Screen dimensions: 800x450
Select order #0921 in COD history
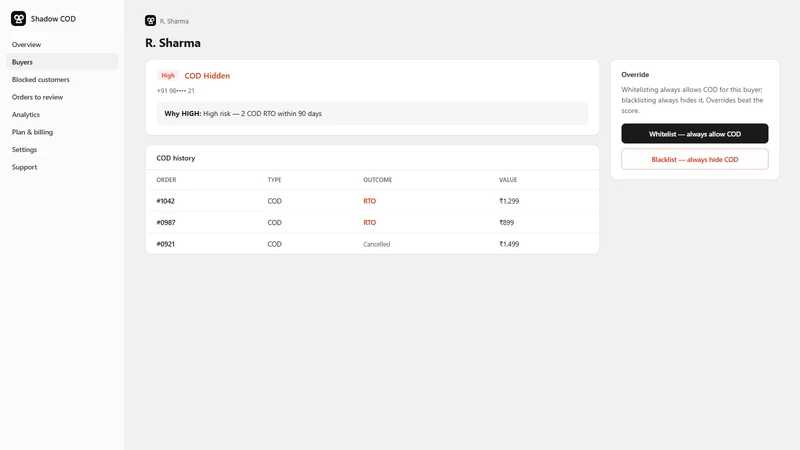click(x=165, y=244)
